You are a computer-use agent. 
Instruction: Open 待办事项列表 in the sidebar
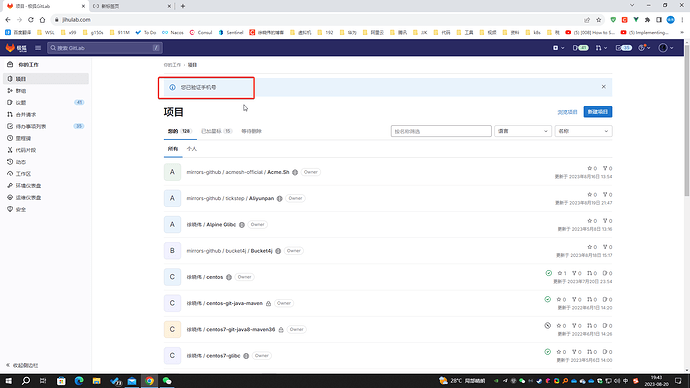pos(46,126)
